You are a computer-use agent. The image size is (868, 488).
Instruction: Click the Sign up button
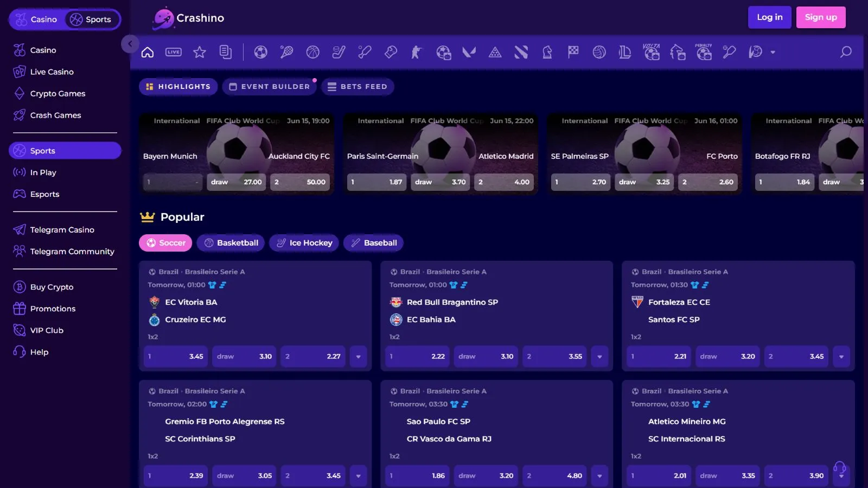[821, 17]
